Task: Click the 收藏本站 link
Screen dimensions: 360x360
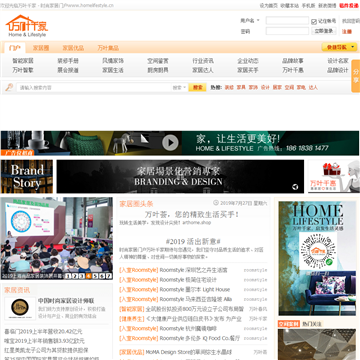Action: [289, 5]
